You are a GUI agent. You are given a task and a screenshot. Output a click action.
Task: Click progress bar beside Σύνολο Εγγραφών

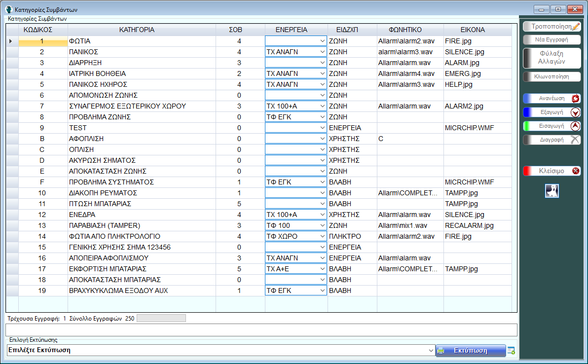pyautogui.click(x=161, y=318)
